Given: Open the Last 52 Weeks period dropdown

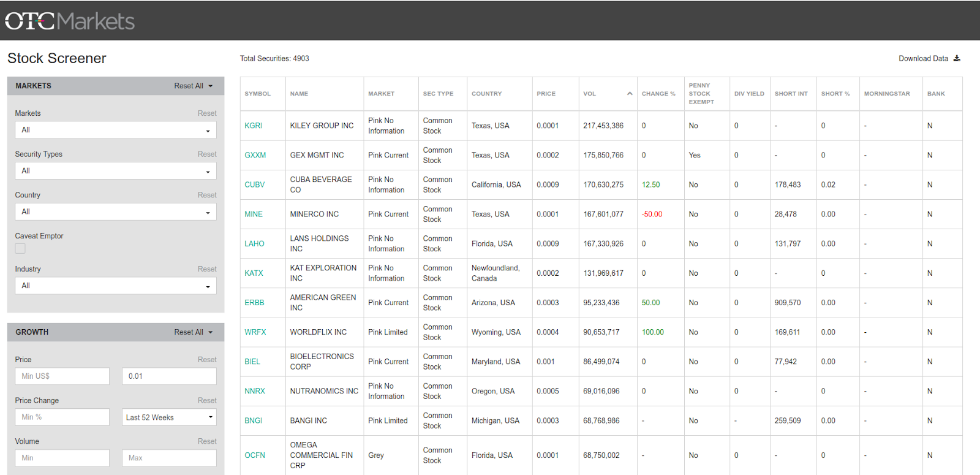Looking at the screenshot, I should [x=169, y=417].
